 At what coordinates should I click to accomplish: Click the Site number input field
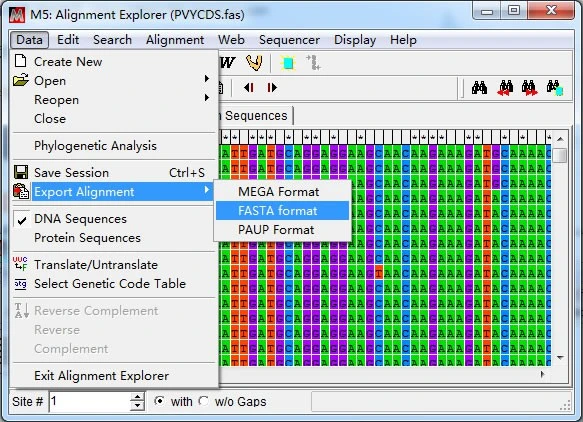pos(90,402)
